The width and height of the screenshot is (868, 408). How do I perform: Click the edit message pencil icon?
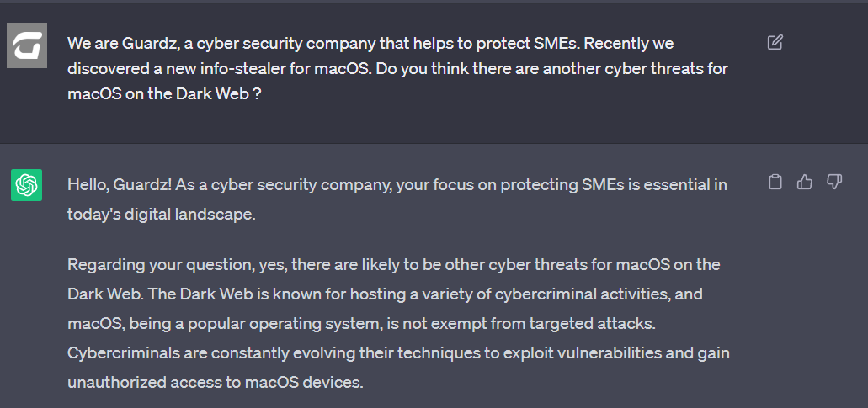pos(775,42)
